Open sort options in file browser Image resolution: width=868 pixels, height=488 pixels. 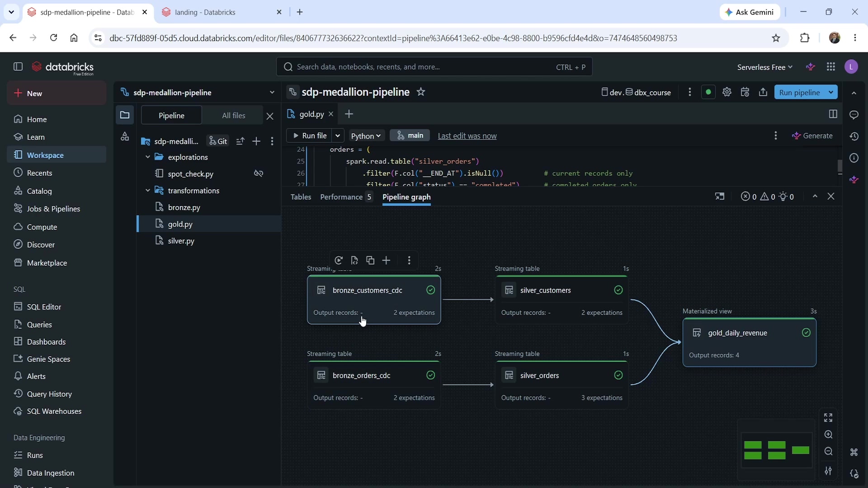click(240, 141)
